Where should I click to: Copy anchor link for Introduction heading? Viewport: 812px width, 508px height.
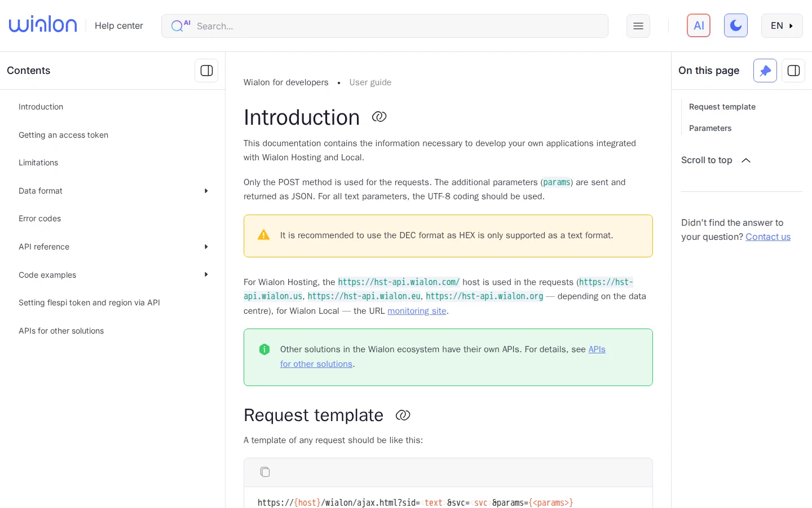pos(379,117)
